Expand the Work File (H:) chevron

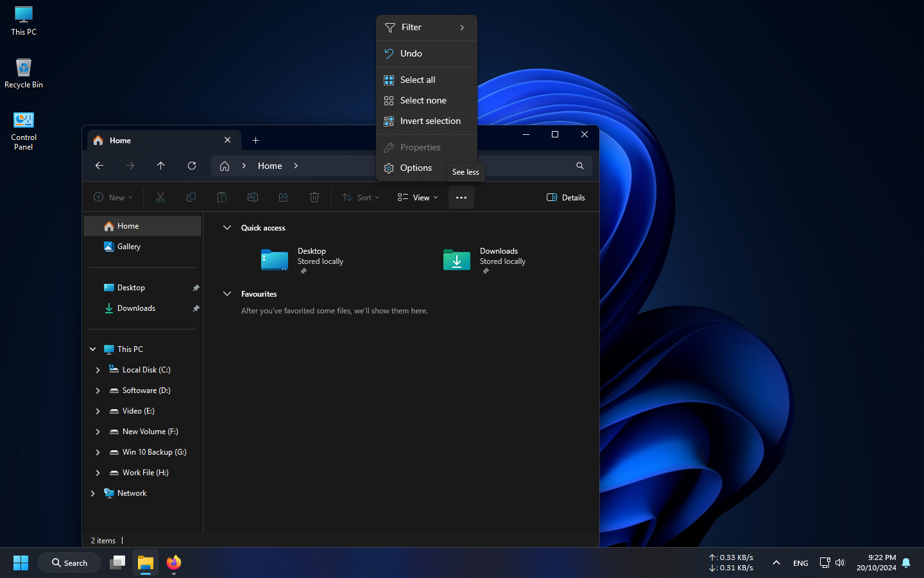98,473
